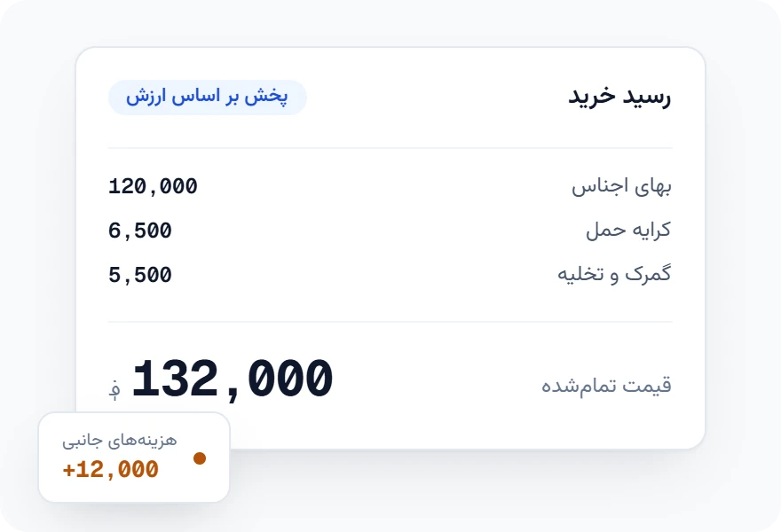
Task: Click the divider line under the receipt header
Action: click(x=390, y=148)
